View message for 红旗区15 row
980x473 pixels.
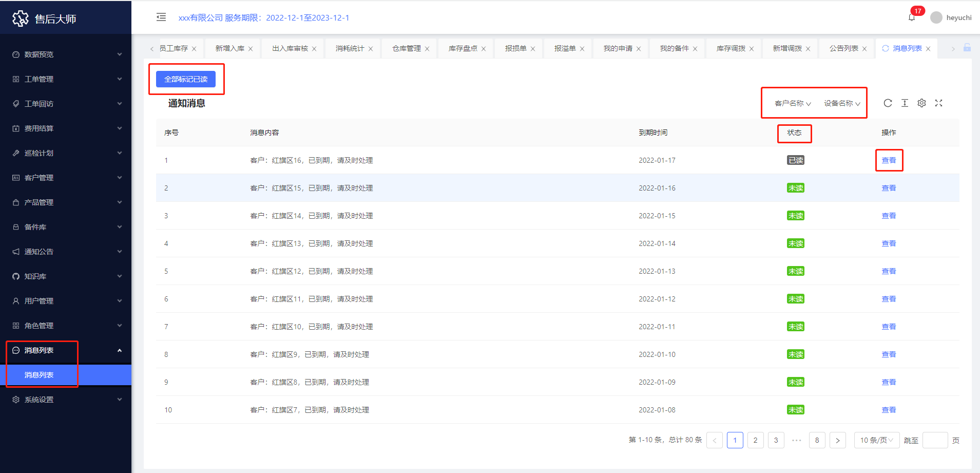tap(888, 188)
